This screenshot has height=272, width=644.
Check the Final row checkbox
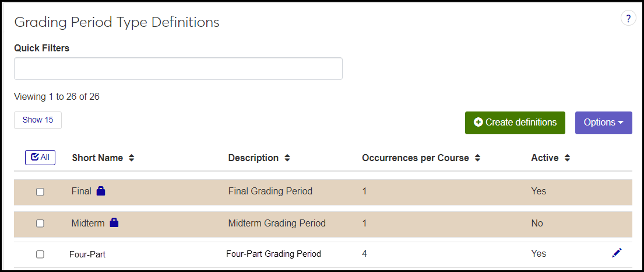(x=40, y=191)
